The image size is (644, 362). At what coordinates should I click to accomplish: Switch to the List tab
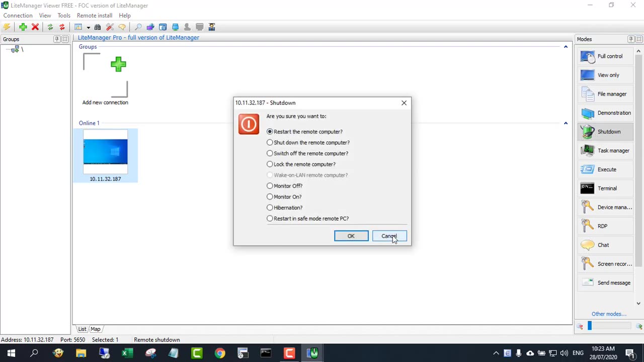pyautogui.click(x=82, y=329)
